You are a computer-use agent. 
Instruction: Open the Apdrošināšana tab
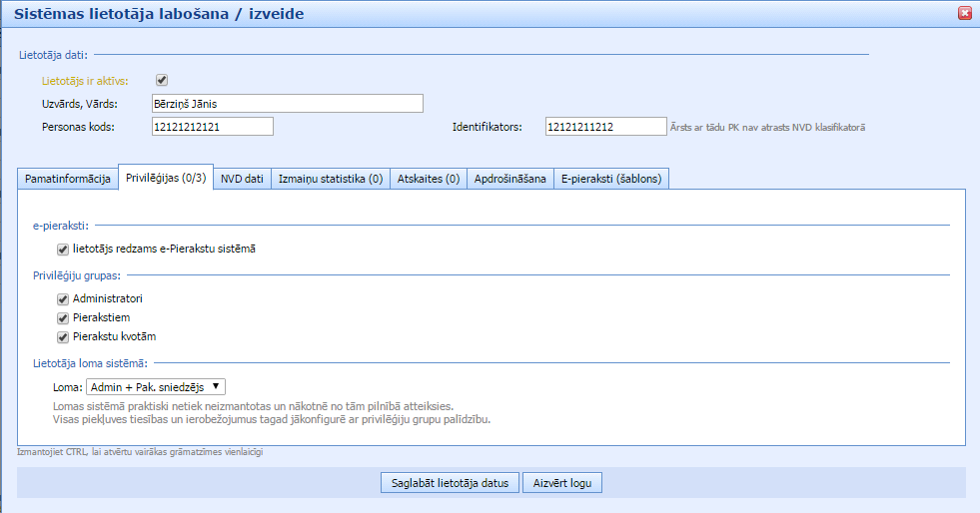point(509,179)
